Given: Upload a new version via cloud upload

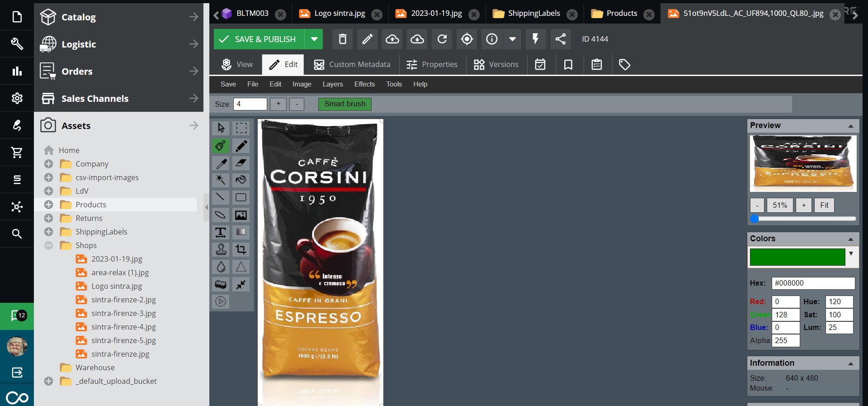Looking at the screenshot, I should (x=392, y=39).
